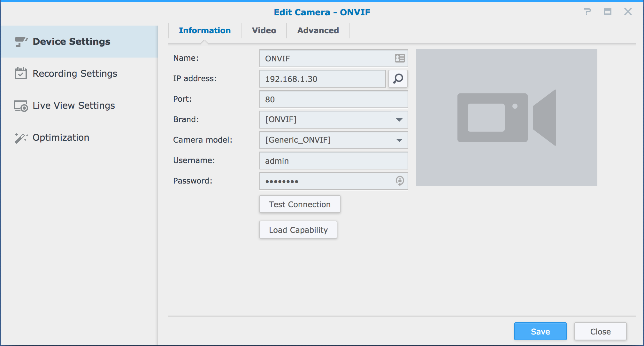Viewport: 644px width, 346px height.
Task: Click the password lock icon
Action: (x=400, y=181)
